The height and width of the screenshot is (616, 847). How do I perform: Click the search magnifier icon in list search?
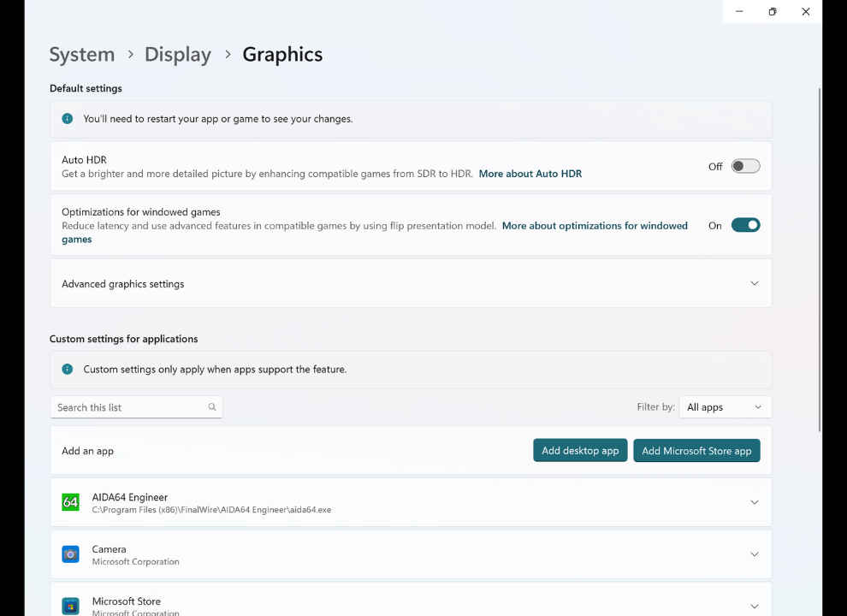[212, 407]
